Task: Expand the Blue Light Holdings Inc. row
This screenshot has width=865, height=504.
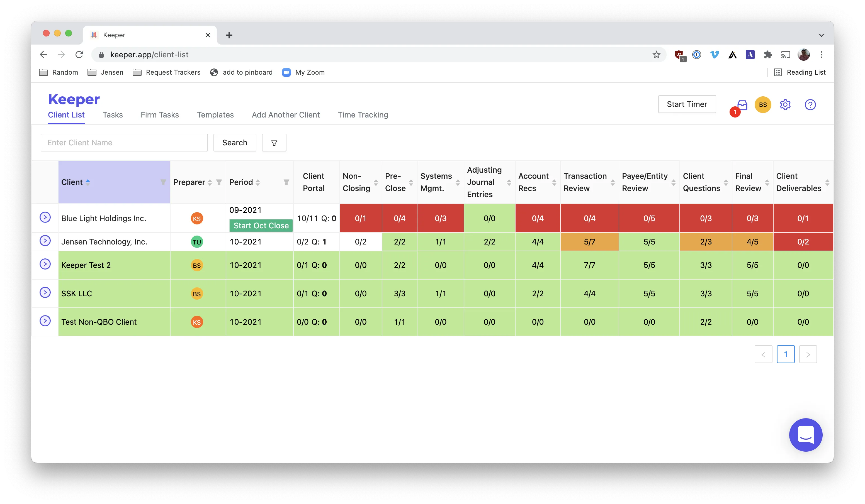Action: (45, 217)
